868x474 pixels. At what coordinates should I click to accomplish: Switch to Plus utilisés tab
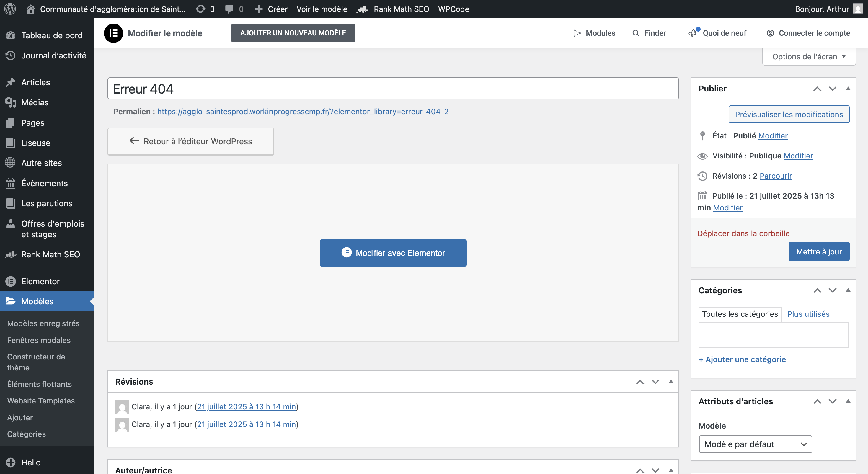(x=808, y=314)
